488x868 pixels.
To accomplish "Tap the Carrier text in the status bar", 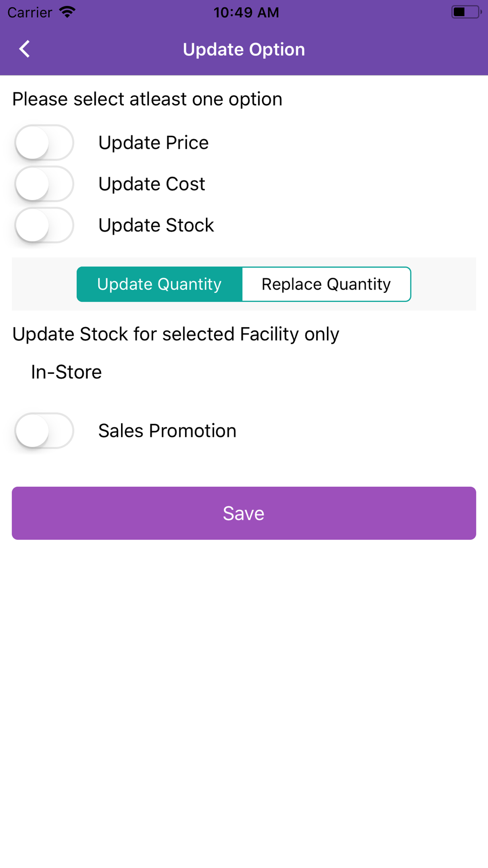I will [x=30, y=12].
